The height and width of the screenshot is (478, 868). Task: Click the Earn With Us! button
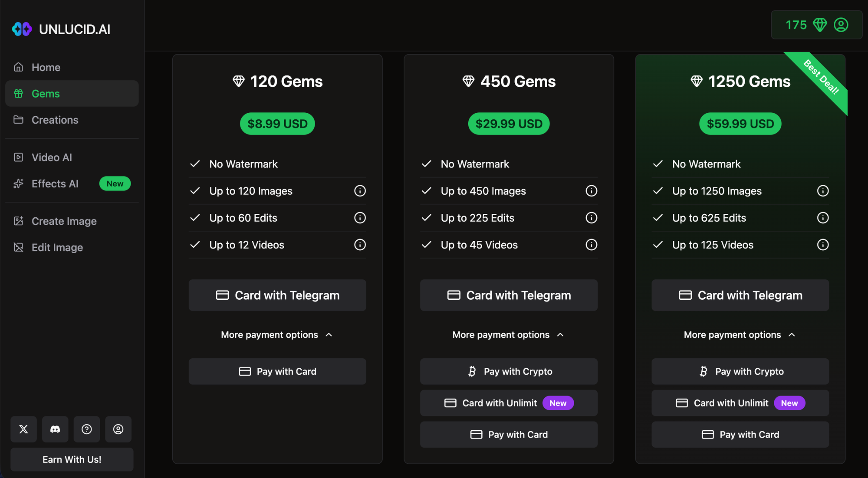72,459
